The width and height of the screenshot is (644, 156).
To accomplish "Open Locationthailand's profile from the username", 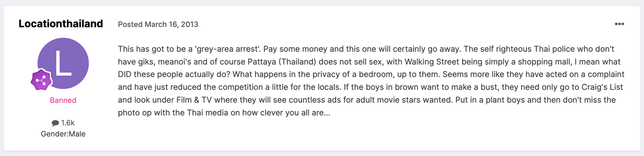I will pyautogui.click(x=61, y=24).
